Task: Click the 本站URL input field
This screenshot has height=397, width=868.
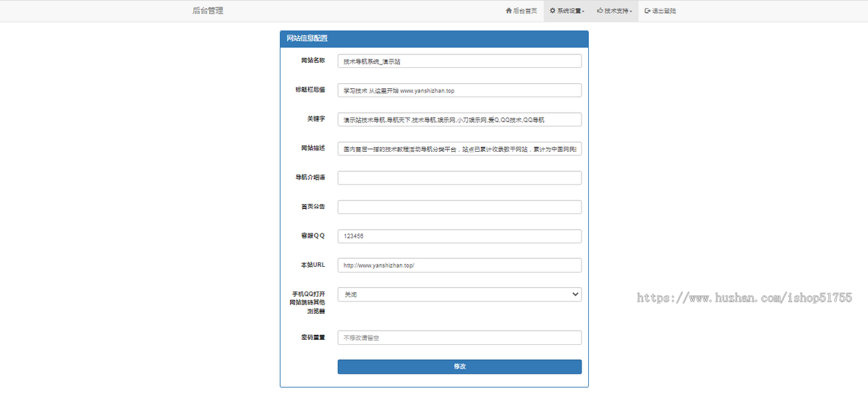Action: point(459,265)
